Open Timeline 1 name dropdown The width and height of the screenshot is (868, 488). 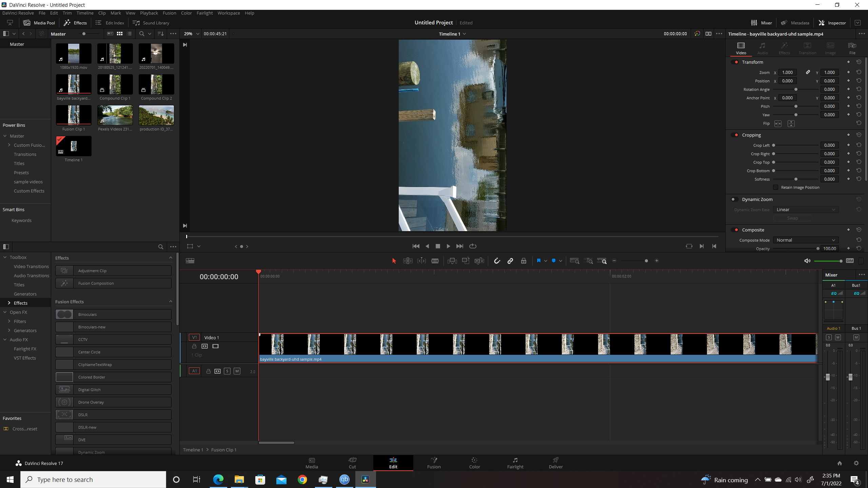tap(452, 34)
